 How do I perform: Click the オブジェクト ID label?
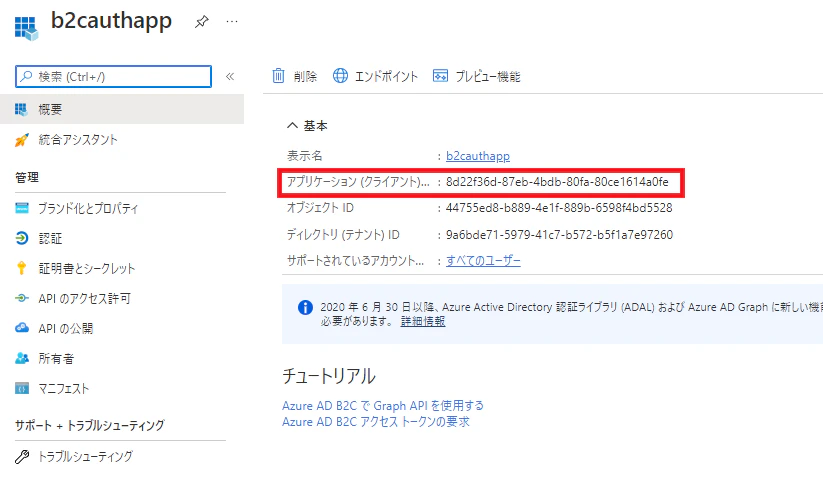(x=320, y=208)
